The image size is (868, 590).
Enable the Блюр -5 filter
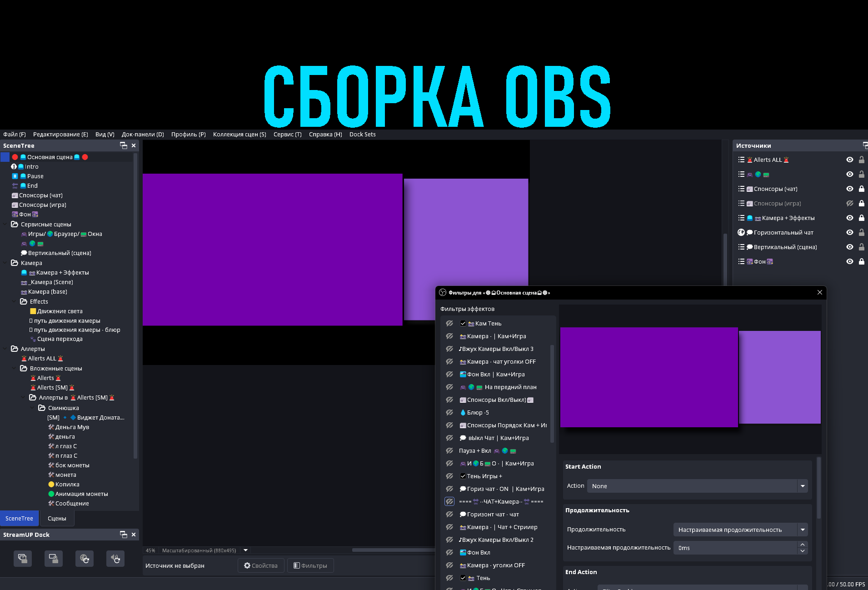(449, 413)
